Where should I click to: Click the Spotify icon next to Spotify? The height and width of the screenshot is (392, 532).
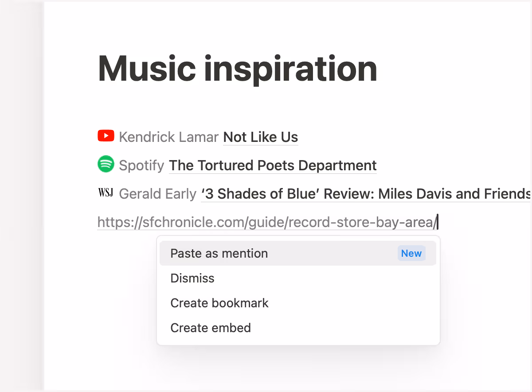click(106, 164)
